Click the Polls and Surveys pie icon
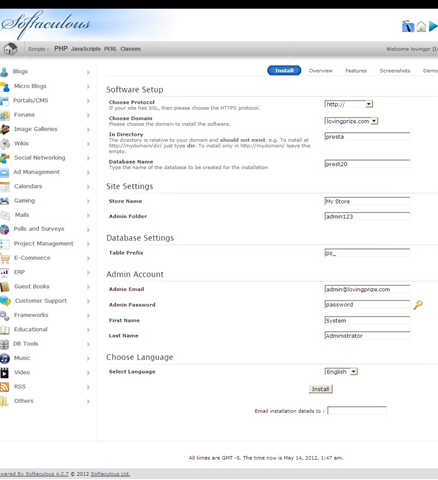The height and width of the screenshot is (480, 438). coord(5,229)
